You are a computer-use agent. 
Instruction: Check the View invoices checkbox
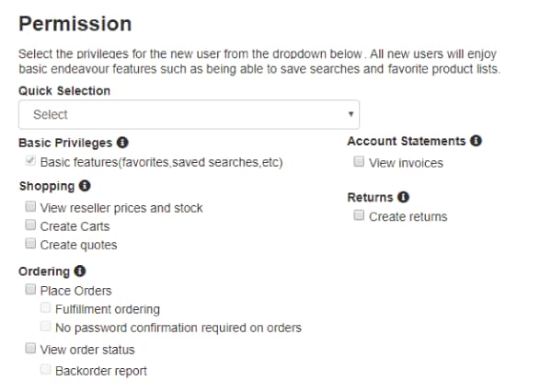click(x=360, y=162)
